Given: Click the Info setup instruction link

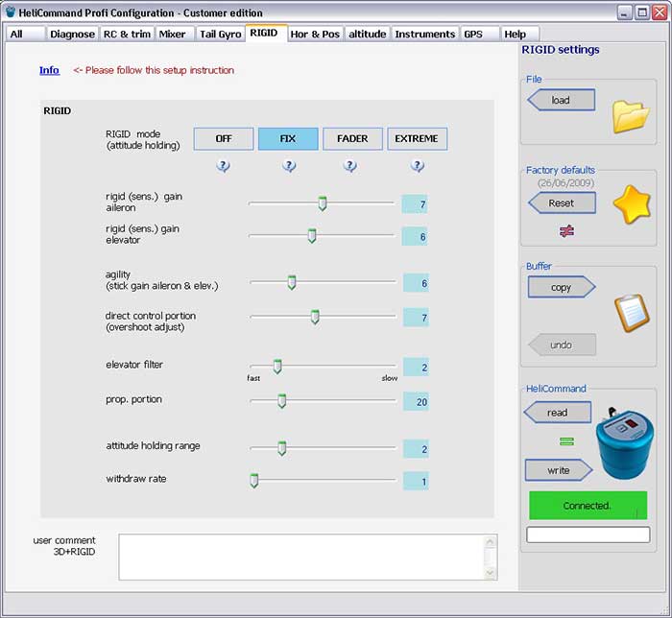Looking at the screenshot, I should (49, 70).
